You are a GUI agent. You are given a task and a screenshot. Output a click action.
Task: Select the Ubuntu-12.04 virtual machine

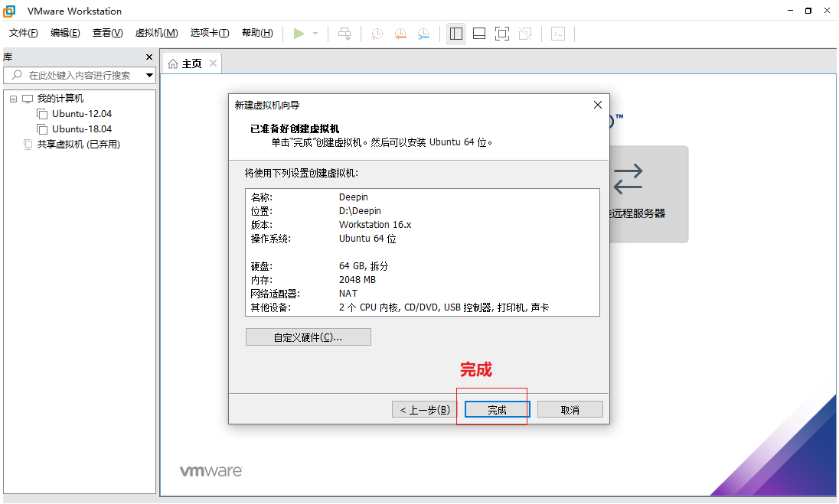pyautogui.click(x=82, y=114)
